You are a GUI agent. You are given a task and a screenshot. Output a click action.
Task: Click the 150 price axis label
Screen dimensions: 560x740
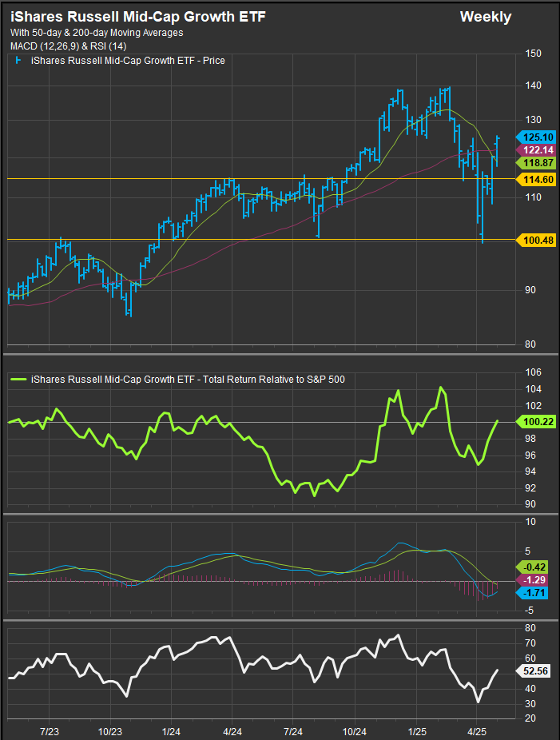pyautogui.click(x=534, y=54)
